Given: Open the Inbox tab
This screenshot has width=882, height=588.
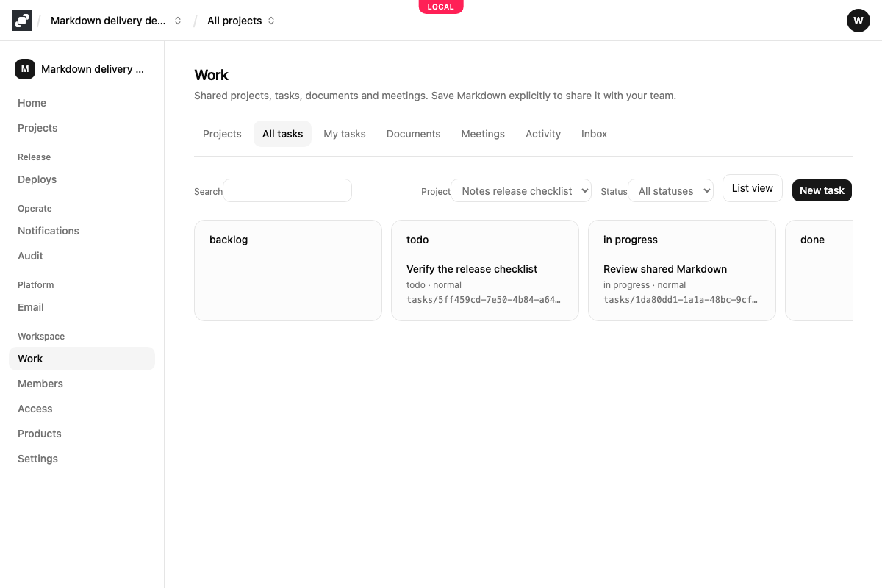Looking at the screenshot, I should [x=595, y=134].
